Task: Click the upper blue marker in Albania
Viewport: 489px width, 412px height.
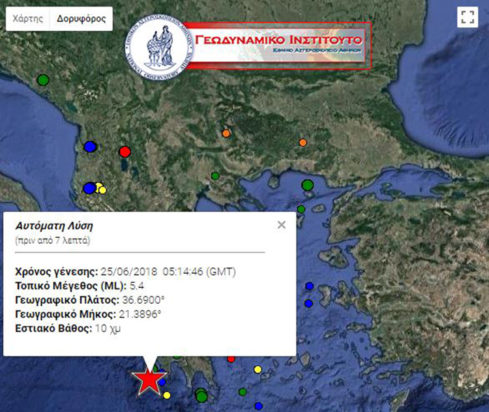Action: coord(90,146)
